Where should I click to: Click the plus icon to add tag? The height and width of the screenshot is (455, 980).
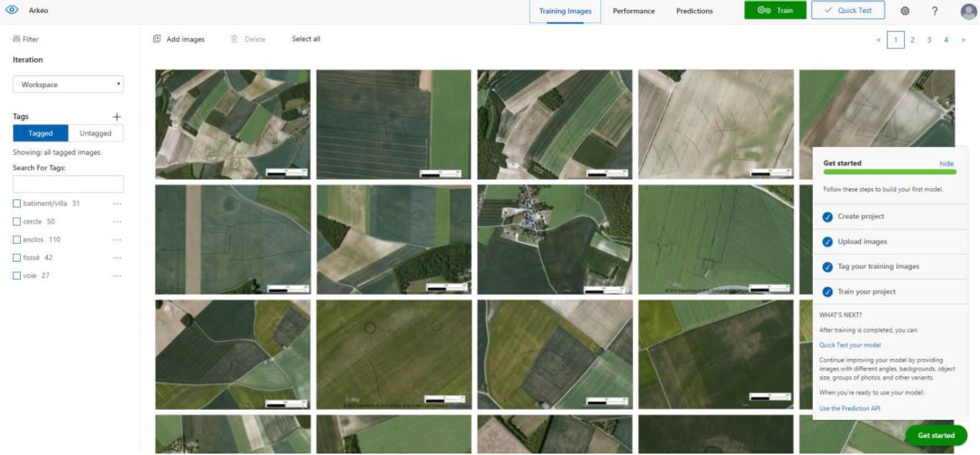click(117, 117)
